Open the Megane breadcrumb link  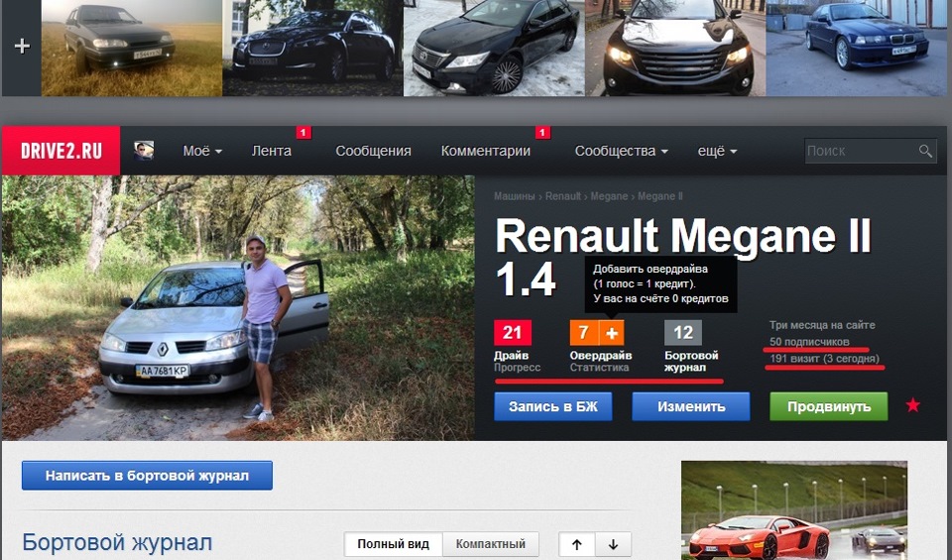pyautogui.click(x=609, y=196)
